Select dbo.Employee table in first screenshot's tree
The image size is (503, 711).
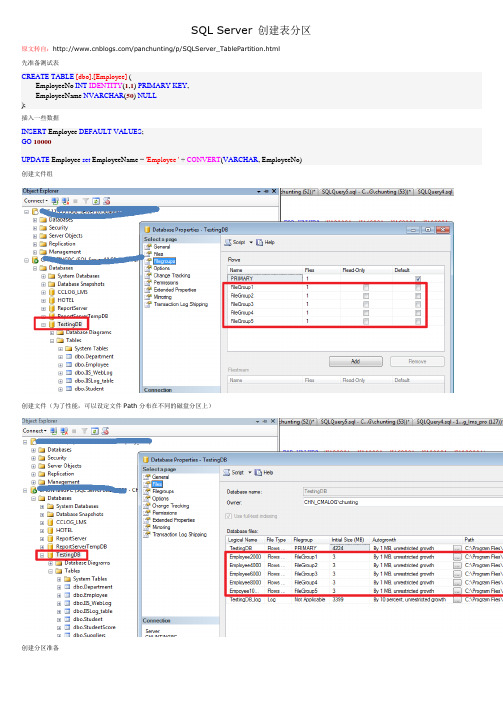(92, 365)
